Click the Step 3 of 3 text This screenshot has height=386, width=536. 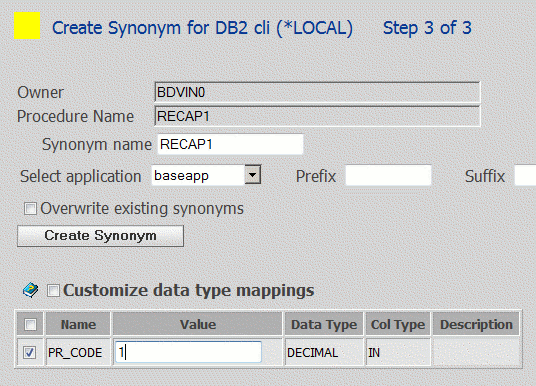[x=427, y=28]
